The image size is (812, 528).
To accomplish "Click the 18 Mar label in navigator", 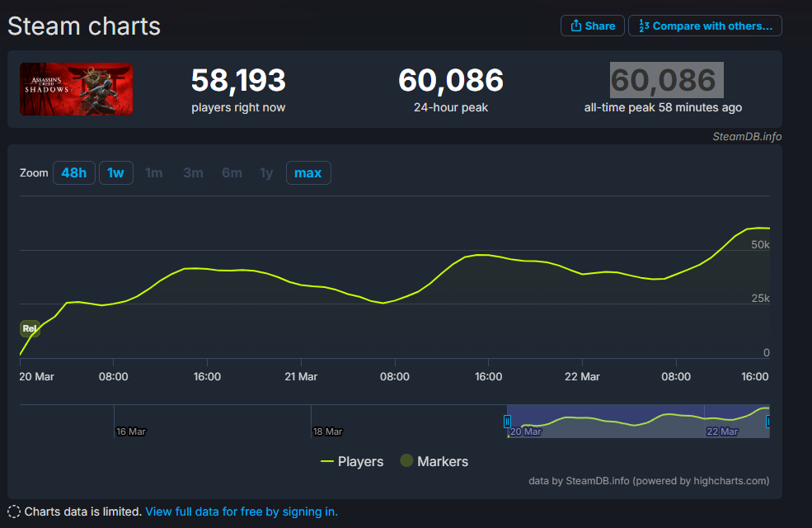I will point(328,431).
